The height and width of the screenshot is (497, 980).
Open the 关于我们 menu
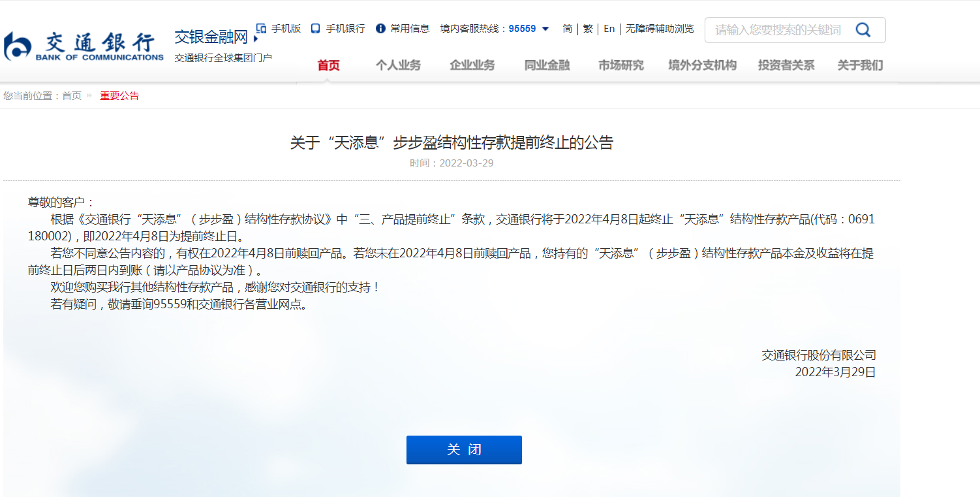tap(860, 65)
